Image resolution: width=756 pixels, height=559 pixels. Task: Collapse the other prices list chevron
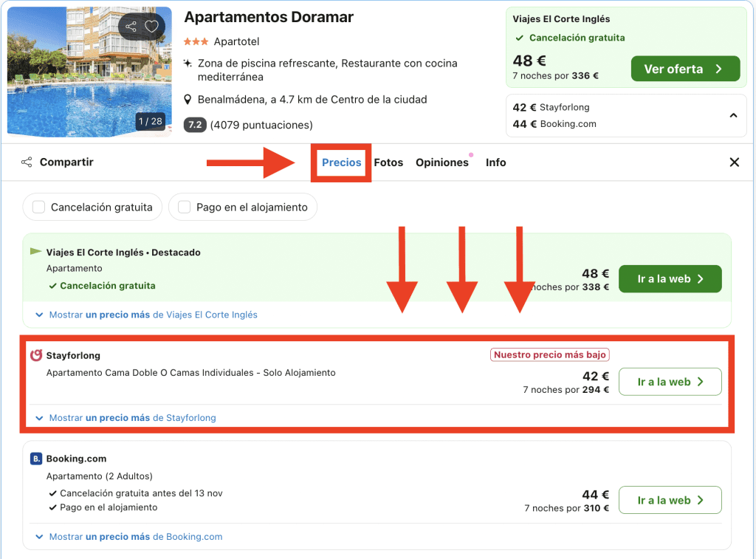pyautogui.click(x=733, y=115)
